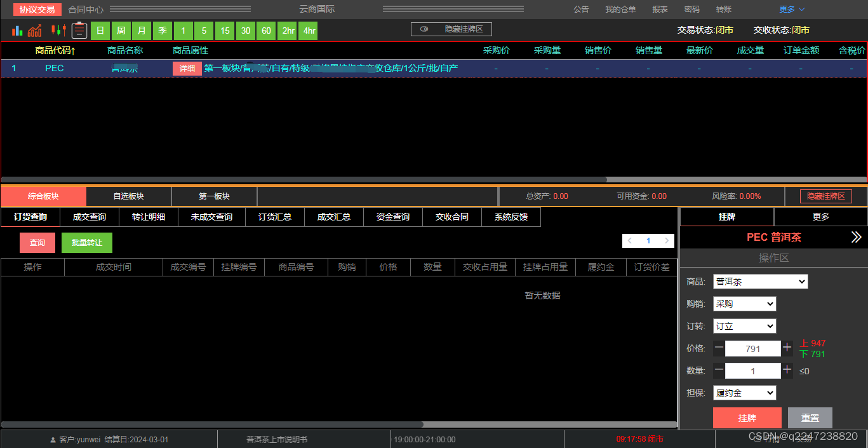Select the 15 minute period button

[x=225, y=31]
